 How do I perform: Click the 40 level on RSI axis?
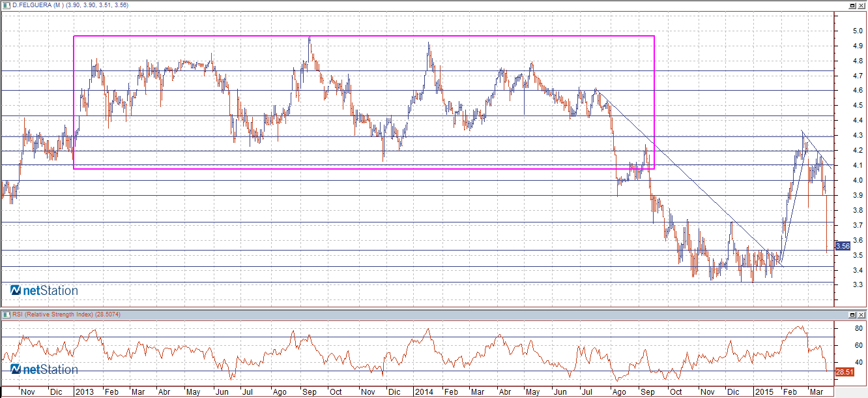(841, 362)
